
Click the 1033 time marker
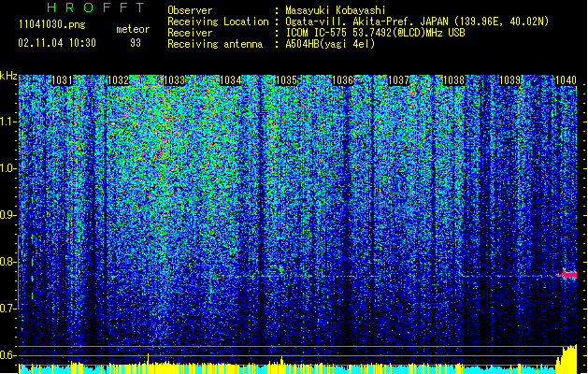click(x=175, y=80)
